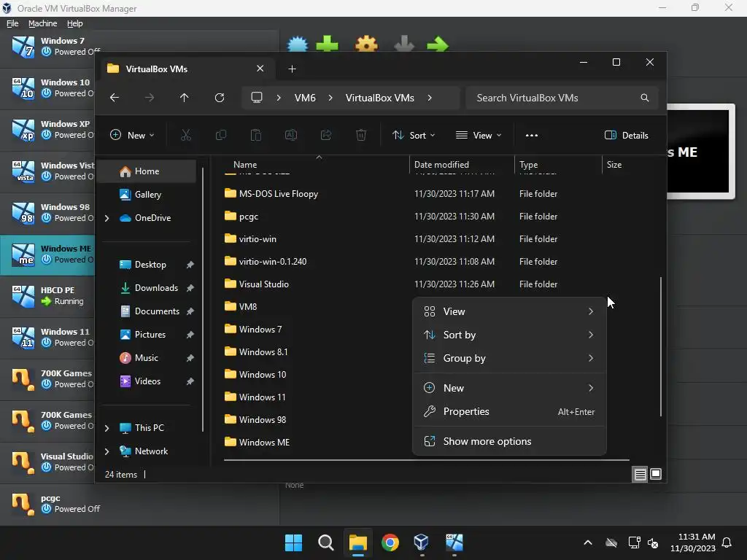Open Group by submenu in context menu
The width and height of the screenshot is (747, 560).
point(508,358)
